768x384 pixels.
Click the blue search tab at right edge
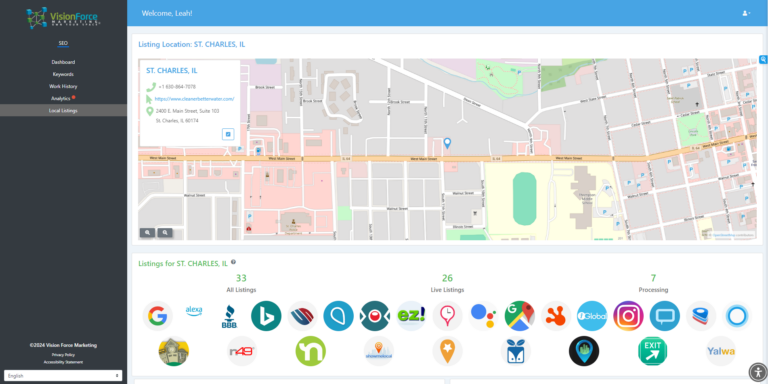click(763, 59)
